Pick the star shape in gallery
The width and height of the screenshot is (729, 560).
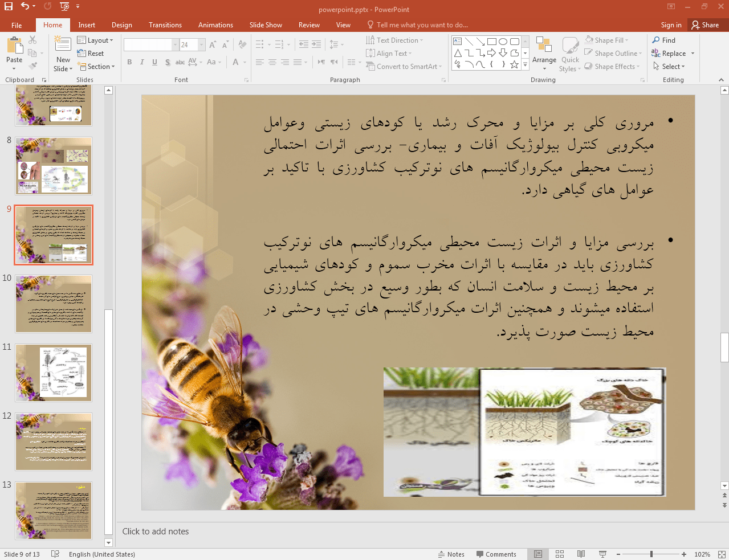[514, 64]
